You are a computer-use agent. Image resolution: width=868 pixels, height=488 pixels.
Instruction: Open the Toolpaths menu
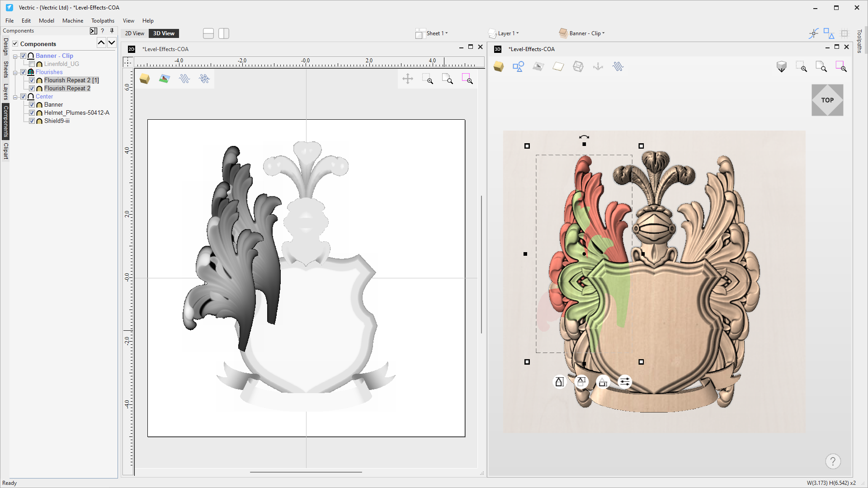click(x=102, y=20)
